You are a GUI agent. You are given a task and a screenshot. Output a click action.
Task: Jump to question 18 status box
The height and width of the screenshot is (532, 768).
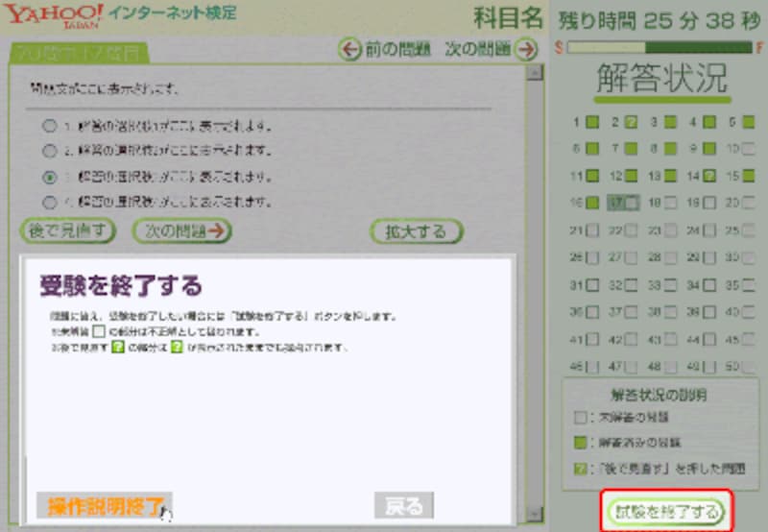coord(670,203)
